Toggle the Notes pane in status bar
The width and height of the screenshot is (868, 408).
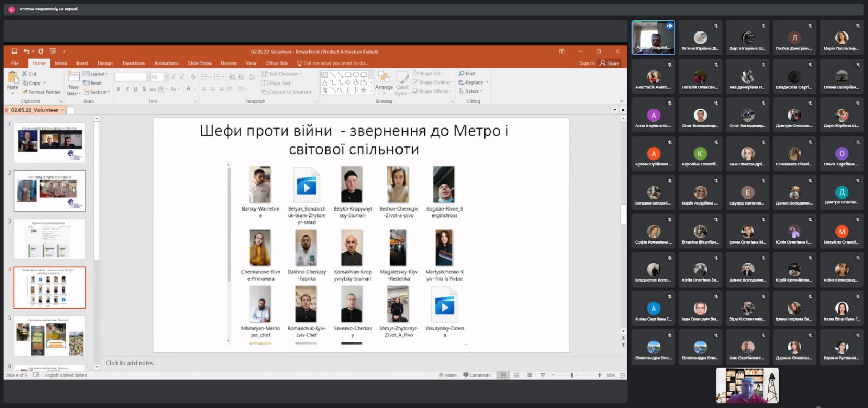[x=448, y=375]
